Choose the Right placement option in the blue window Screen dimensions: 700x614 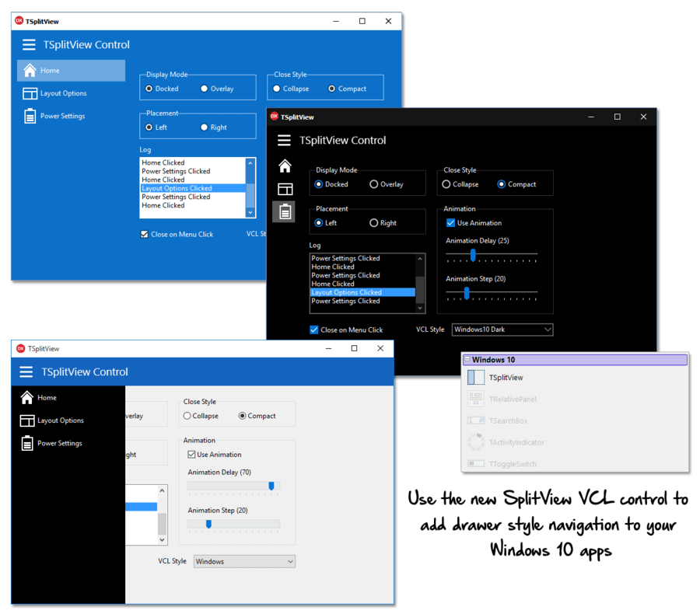[x=205, y=127]
